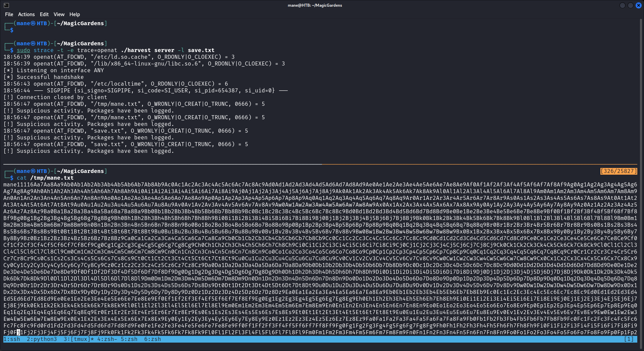Open the Edit menu

pyautogui.click(x=44, y=14)
